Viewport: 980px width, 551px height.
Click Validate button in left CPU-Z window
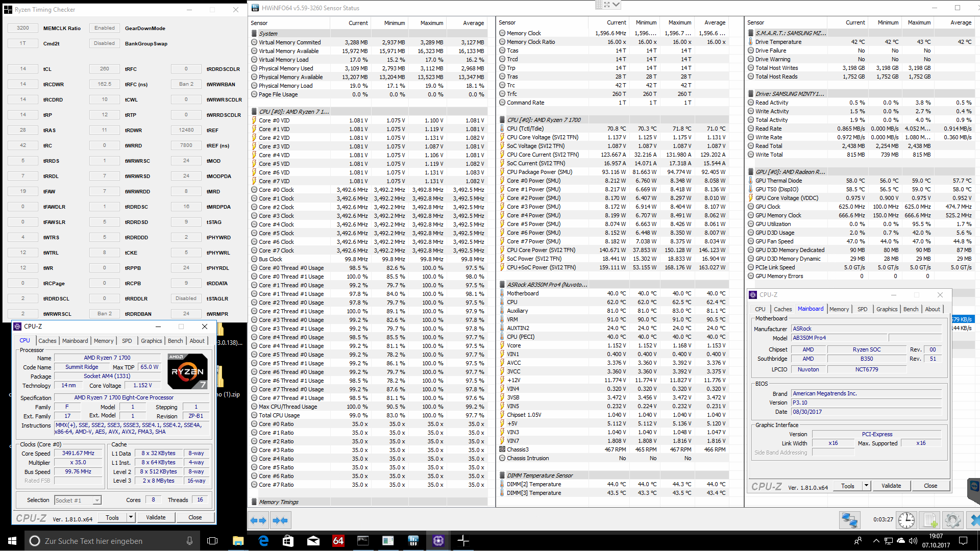pyautogui.click(x=156, y=517)
